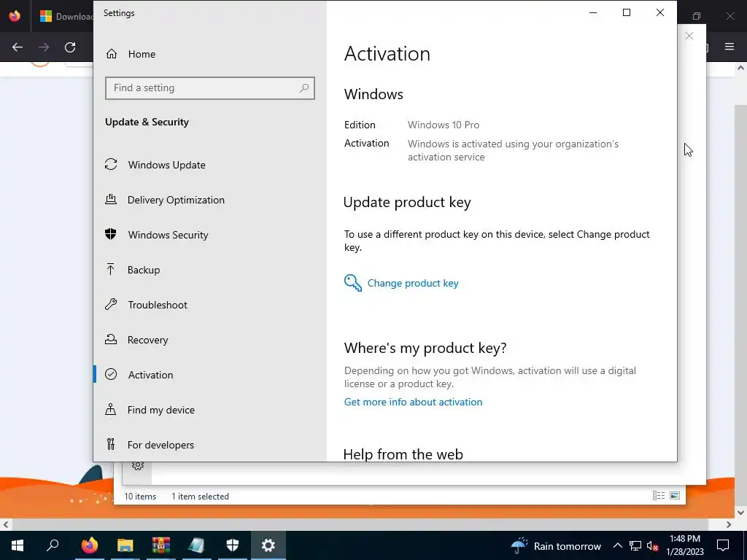Open the notepad-like app in taskbar
The width and height of the screenshot is (747, 560).
[197, 545]
